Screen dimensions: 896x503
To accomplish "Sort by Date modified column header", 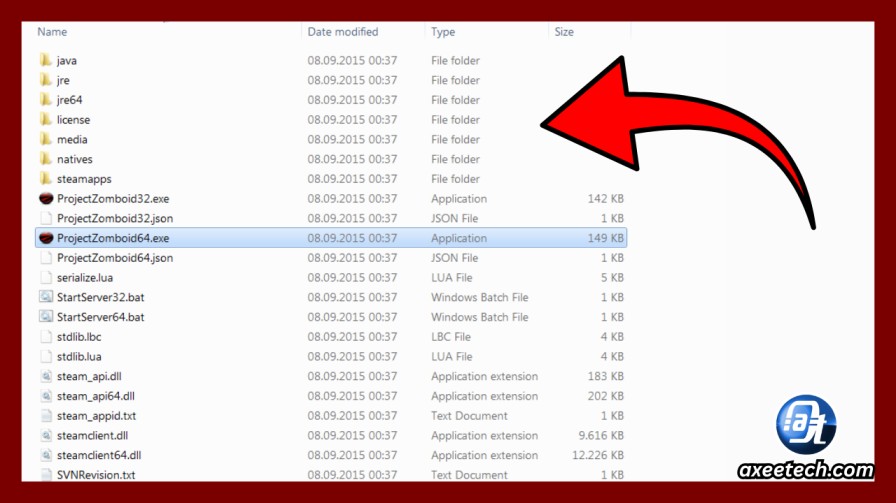I will tap(343, 32).
